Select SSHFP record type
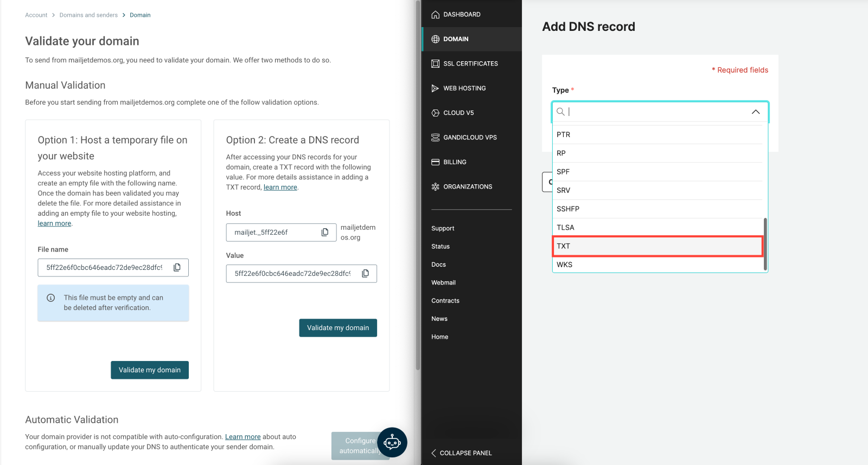 pyautogui.click(x=658, y=209)
